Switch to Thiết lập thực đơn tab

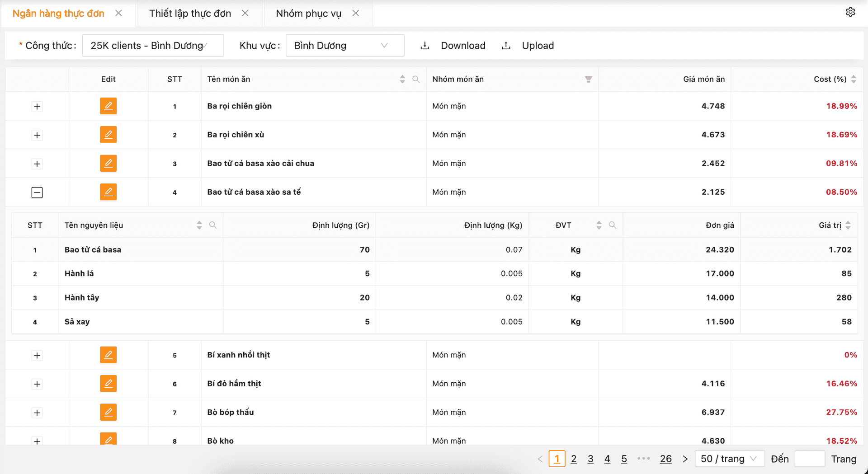pyautogui.click(x=190, y=14)
